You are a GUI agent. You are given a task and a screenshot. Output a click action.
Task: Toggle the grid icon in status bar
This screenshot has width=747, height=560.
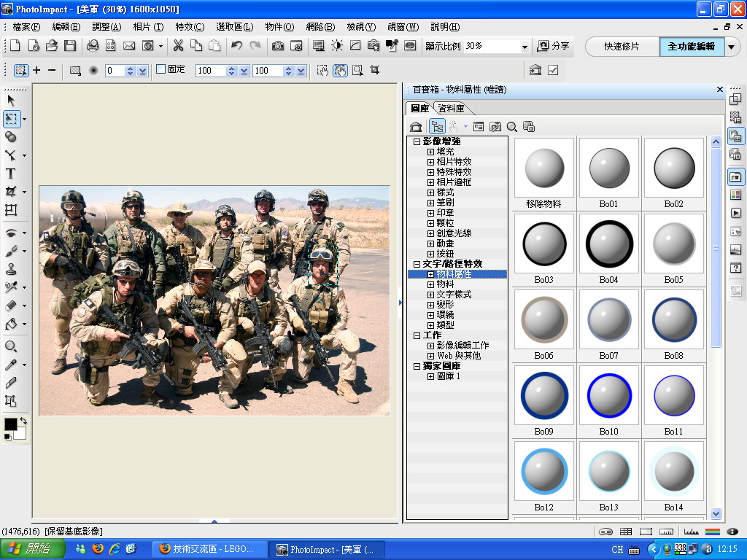(626, 532)
